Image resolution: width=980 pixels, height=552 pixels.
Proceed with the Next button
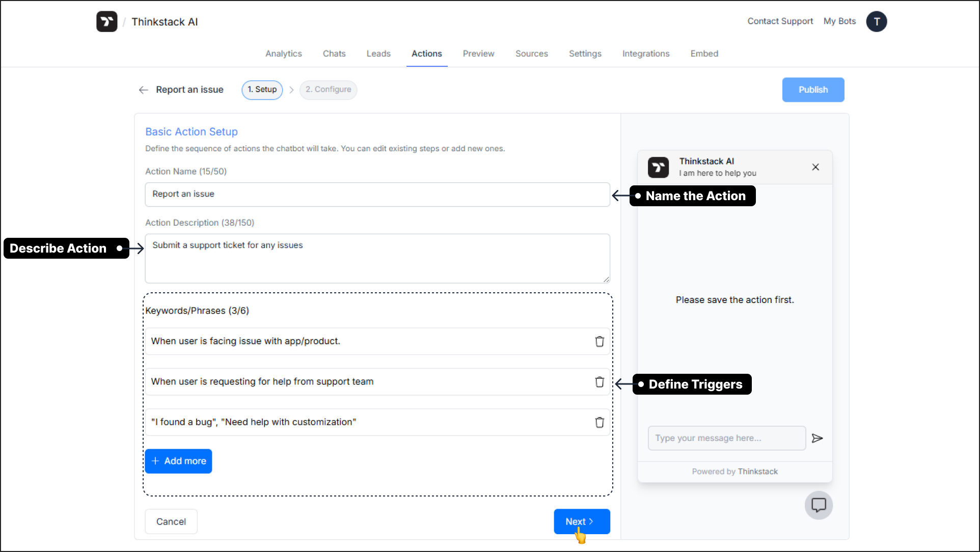tap(582, 521)
